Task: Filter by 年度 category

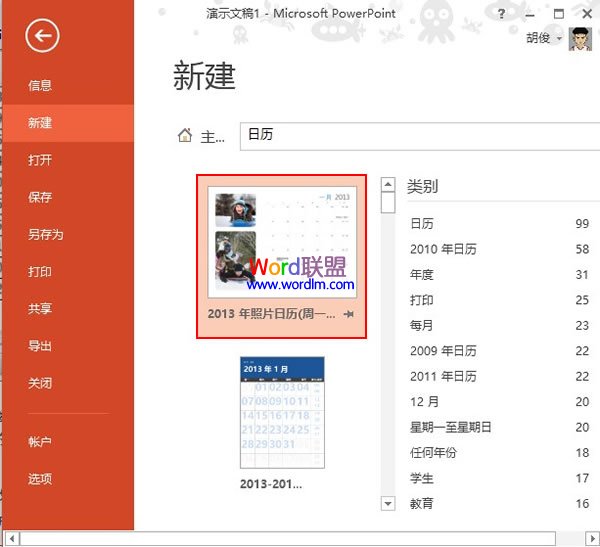Action: point(499,274)
